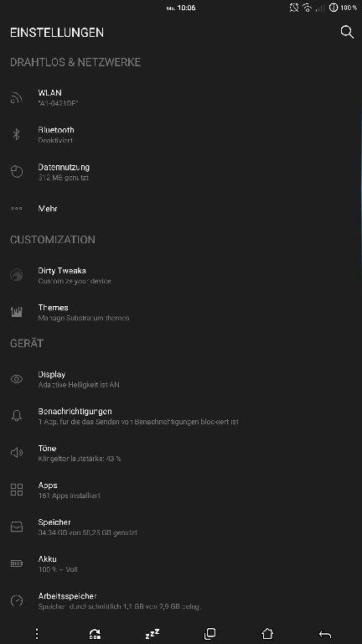Image resolution: width=362 pixels, height=644 pixels.
Task: Tap the sleep zzz navigation button
Action: coord(153,634)
